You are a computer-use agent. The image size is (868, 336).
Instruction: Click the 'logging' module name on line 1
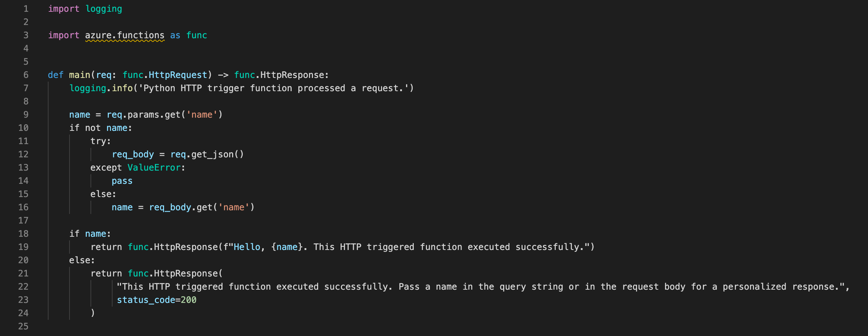coord(104,9)
